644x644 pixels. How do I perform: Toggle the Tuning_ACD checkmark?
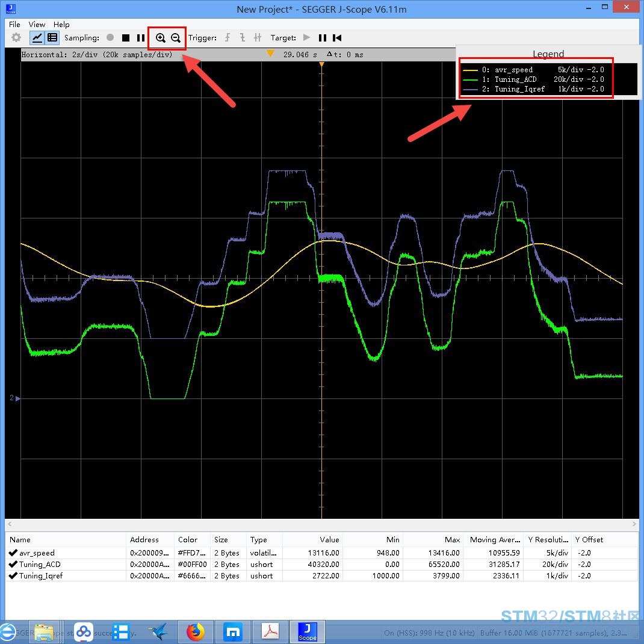(x=13, y=565)
